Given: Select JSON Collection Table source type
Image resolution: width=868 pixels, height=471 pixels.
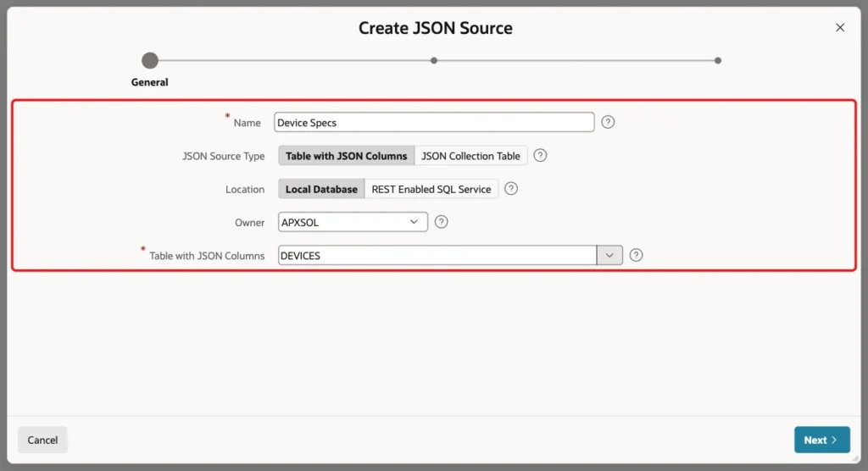Looking at the screenshot, I should pyautogui.click(x=470, y=156).
